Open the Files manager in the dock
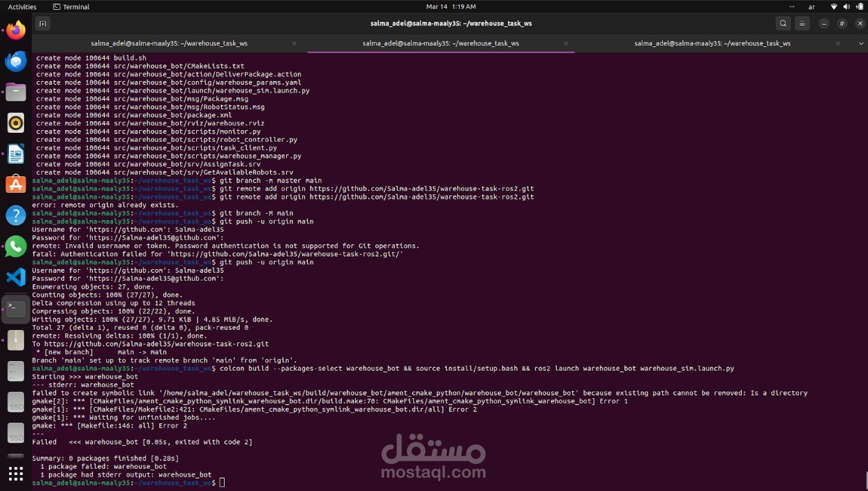The width and height of the screenshot is (868, 491). [16, 92]
